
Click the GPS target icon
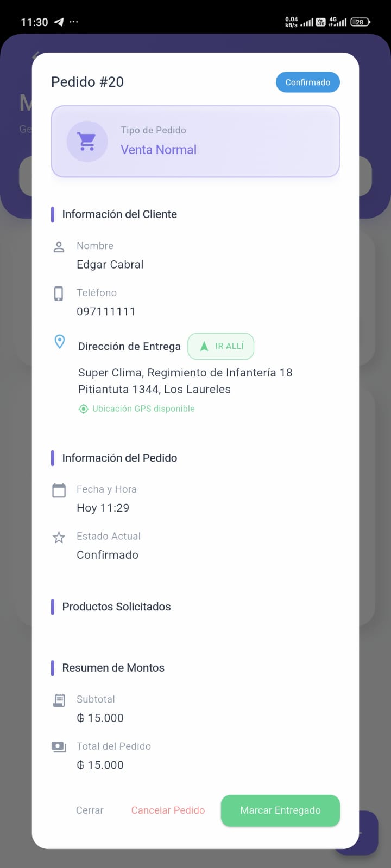point(83,409)
